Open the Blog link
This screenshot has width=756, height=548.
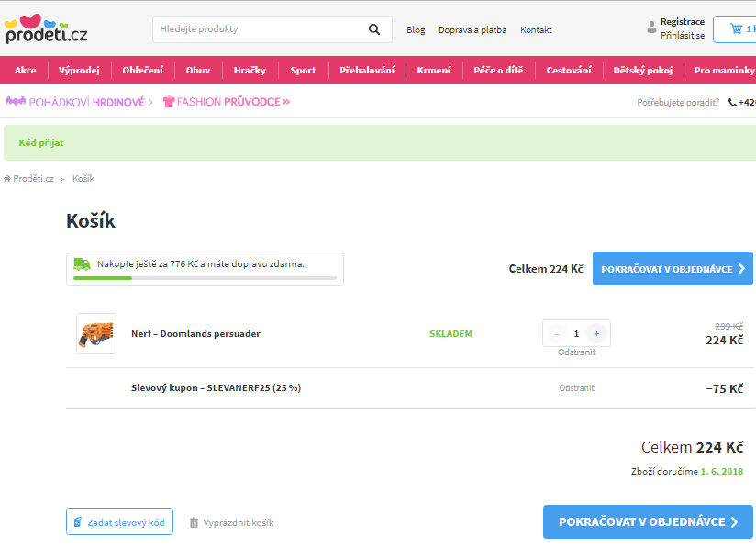(416, 30)
